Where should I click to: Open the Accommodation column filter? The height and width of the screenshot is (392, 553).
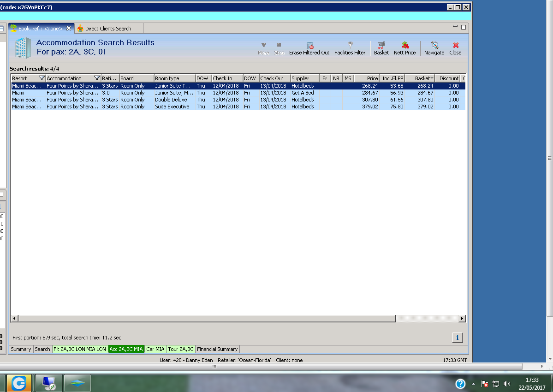(97, 78)
